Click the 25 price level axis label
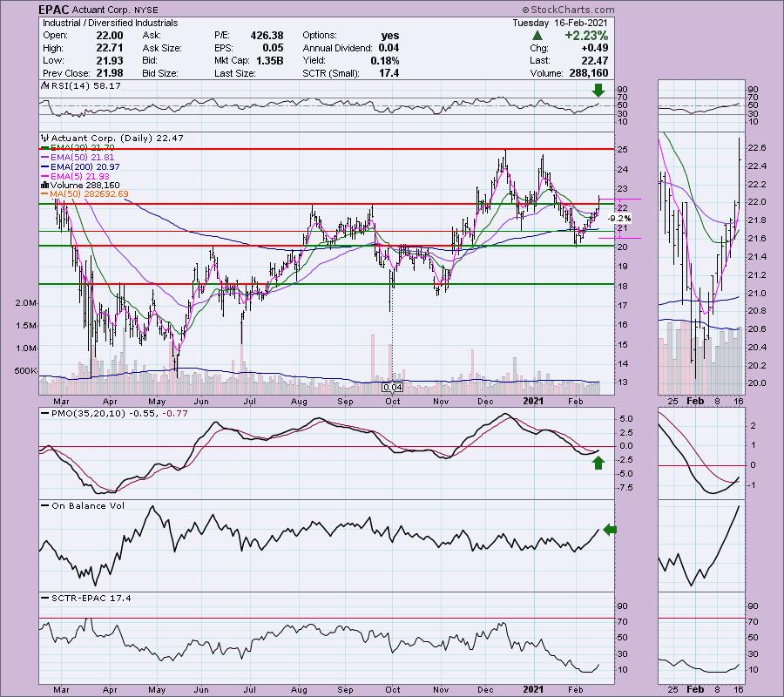 tap(623, 150)
